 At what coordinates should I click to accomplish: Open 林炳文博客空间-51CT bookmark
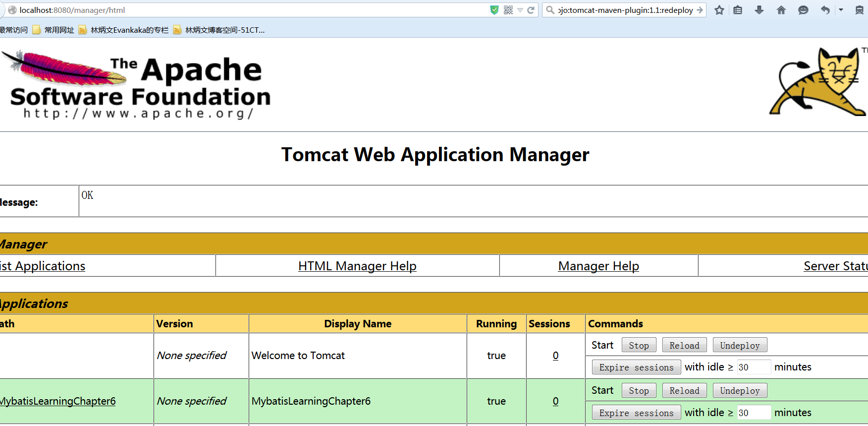tap(219, 30)
